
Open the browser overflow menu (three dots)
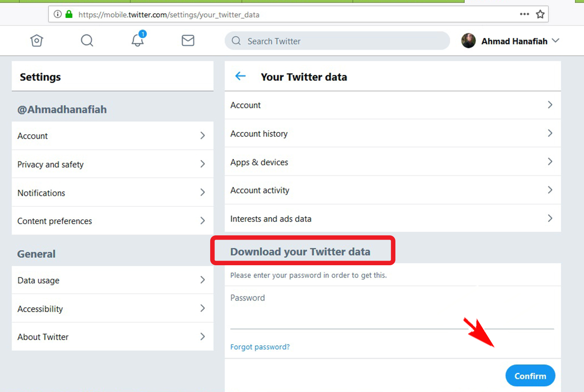coord(524,14)
